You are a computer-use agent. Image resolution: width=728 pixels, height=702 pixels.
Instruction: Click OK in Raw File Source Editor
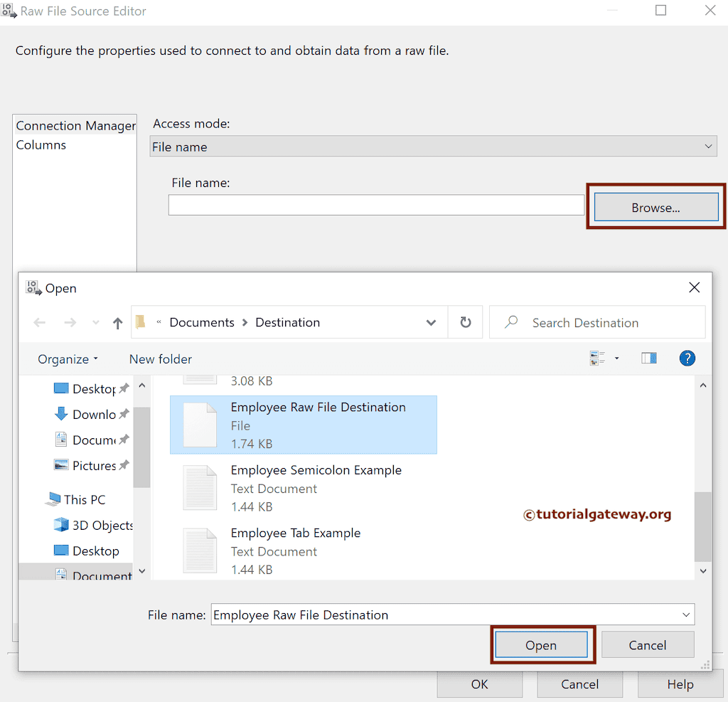click(x=479, y=684)
